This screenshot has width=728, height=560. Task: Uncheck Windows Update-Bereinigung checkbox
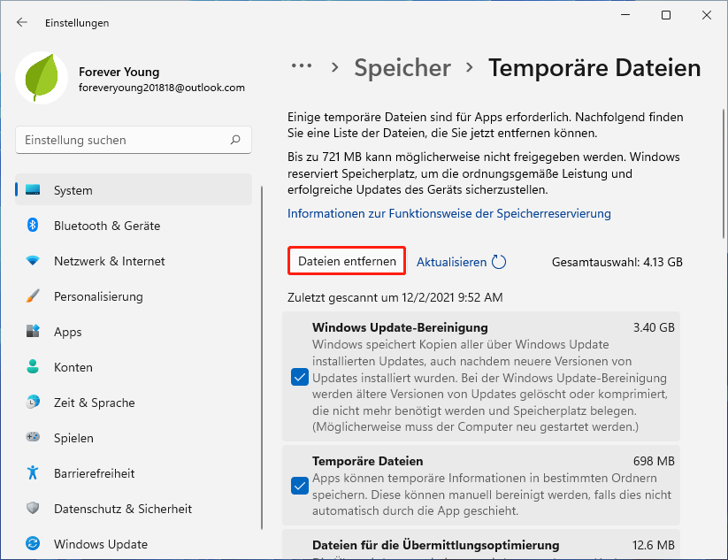point(300,377)
